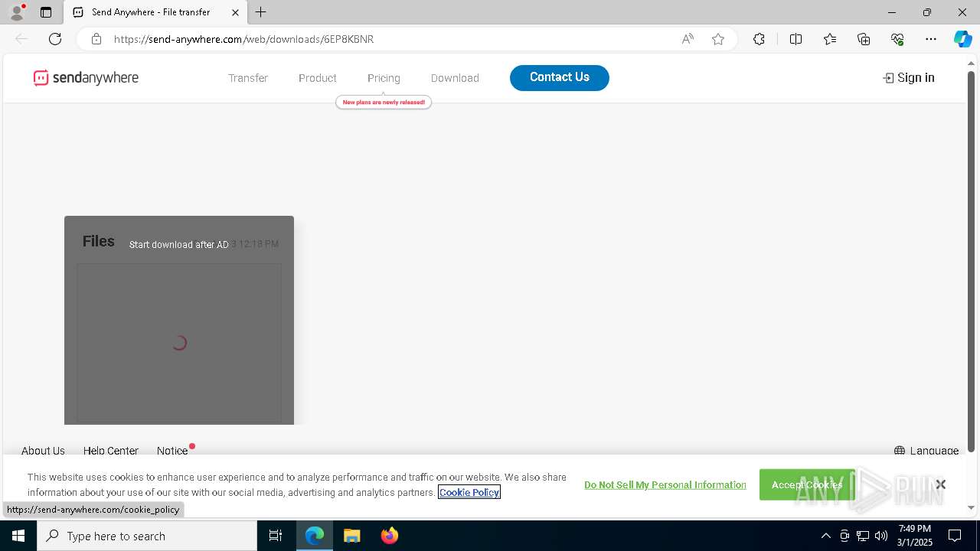Open the Download menu item
This screenshot has width=980, height=551.
click(455, 78)
